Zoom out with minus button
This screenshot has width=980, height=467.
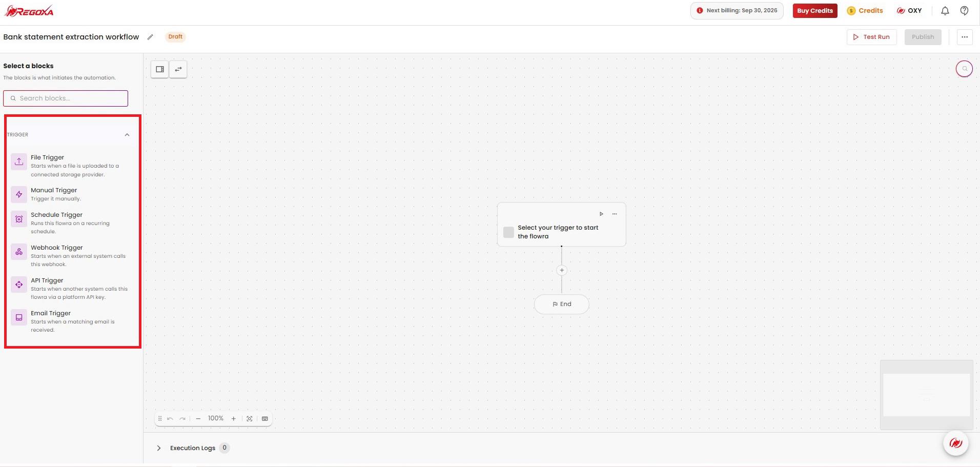pyautogui.click(x=198, y=419)
